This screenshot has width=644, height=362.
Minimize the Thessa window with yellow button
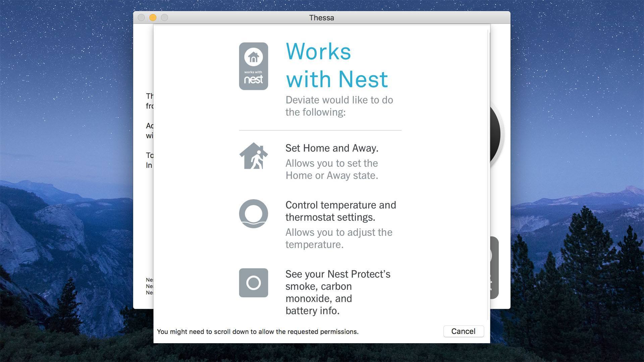click(x=153, y=17)
